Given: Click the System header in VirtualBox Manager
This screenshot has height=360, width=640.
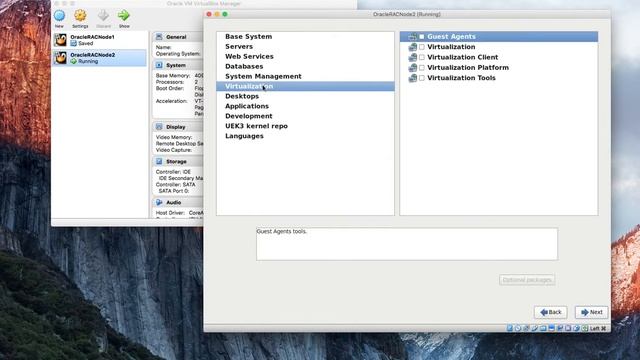Looking at the screenshot, I should coord(176,65).
